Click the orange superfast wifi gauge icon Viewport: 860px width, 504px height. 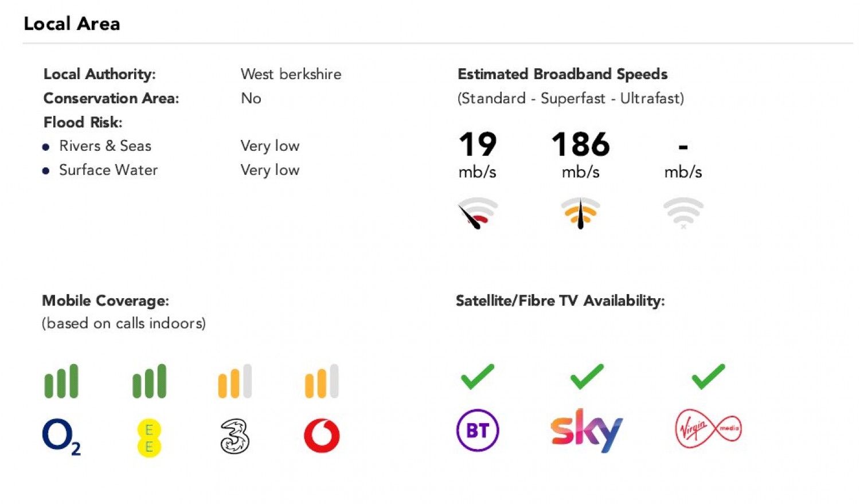click(x=580, y=213)
